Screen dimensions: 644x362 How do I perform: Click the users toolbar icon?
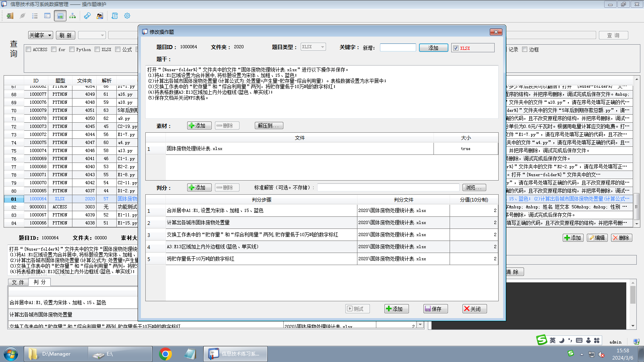100,16
